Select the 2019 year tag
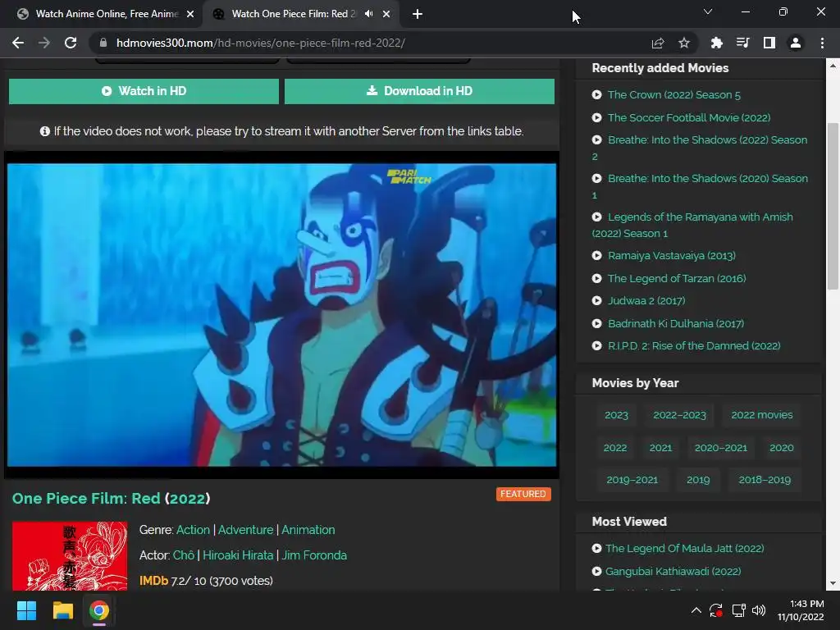Screen dimensions: 840x630 tap(698, 480)
